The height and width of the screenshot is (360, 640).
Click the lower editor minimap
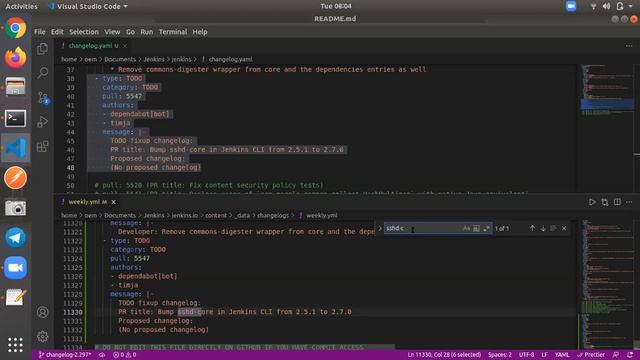point(606,284)
